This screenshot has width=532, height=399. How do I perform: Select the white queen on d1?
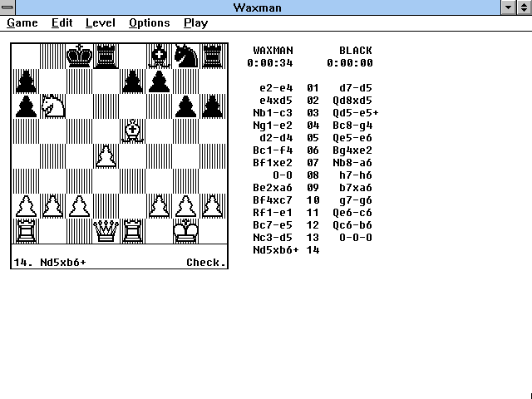click(x=106, y=231)
